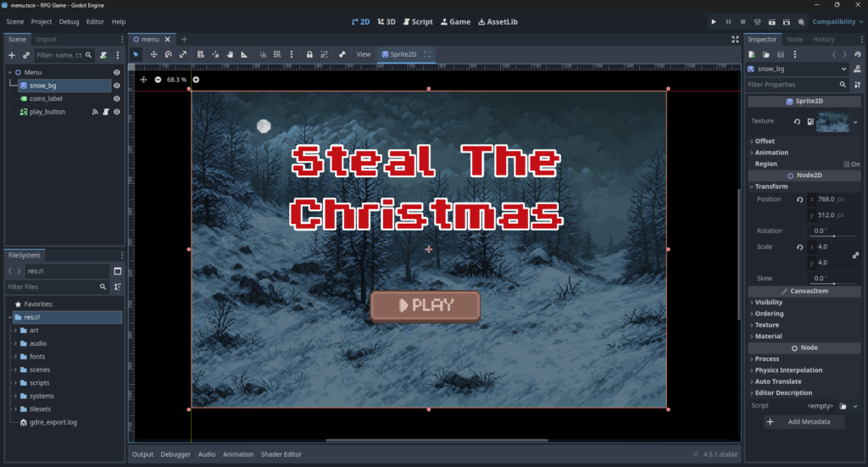The width and height of the screenshot is (868, 467).
Task: Click the zoom in plus button
Action: click(x=196, y=80)
